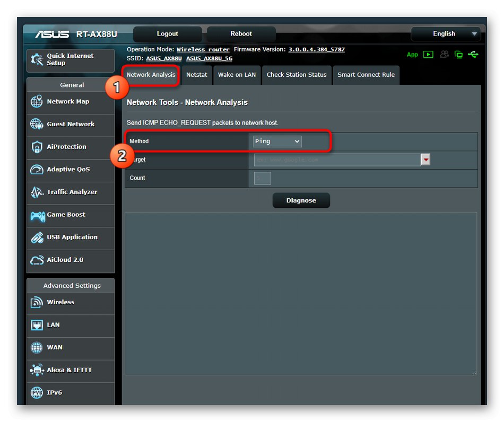Image resolution: width=504 pixels, height=422 pixels.
Task: Click the Quick Internet Setup label
Action: 70,59
